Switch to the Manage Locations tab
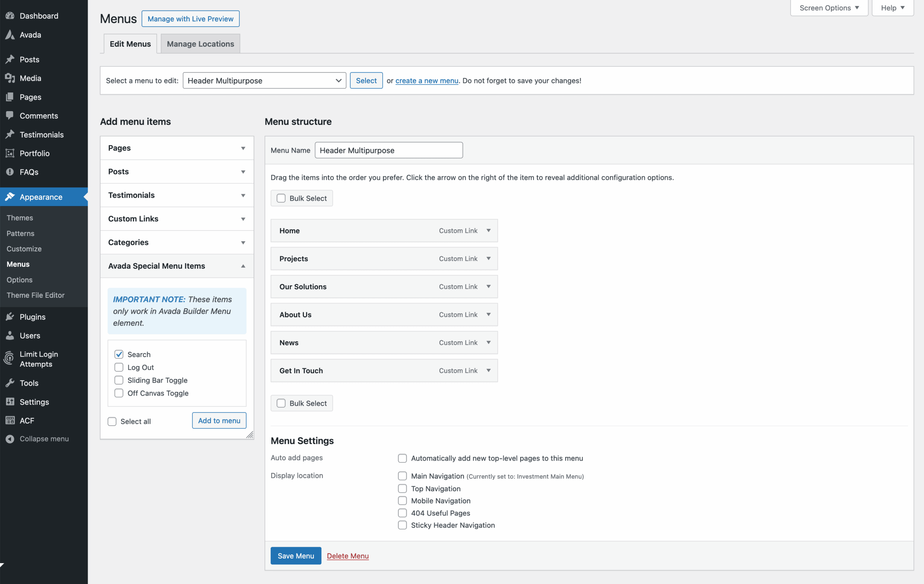 200,44
